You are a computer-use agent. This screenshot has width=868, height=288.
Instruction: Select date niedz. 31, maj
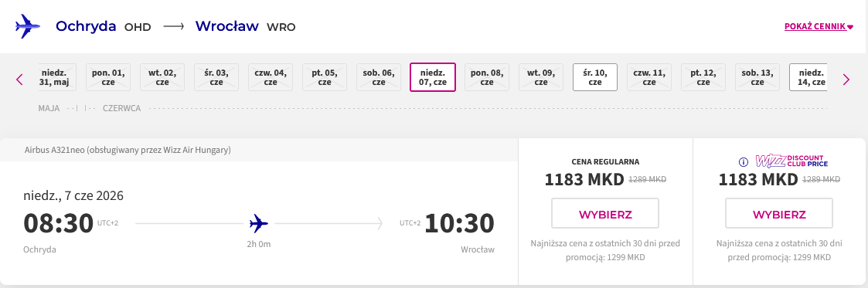pos(57,77)
